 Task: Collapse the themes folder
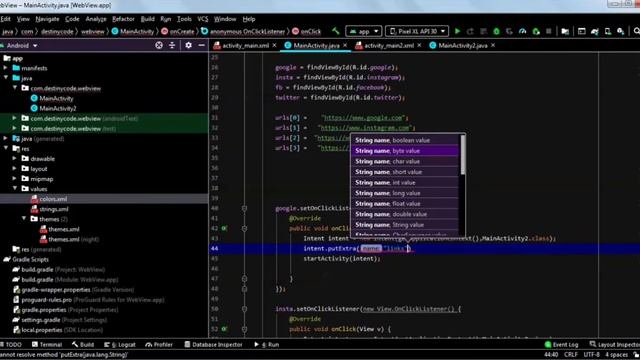click(x=24, y=219)
